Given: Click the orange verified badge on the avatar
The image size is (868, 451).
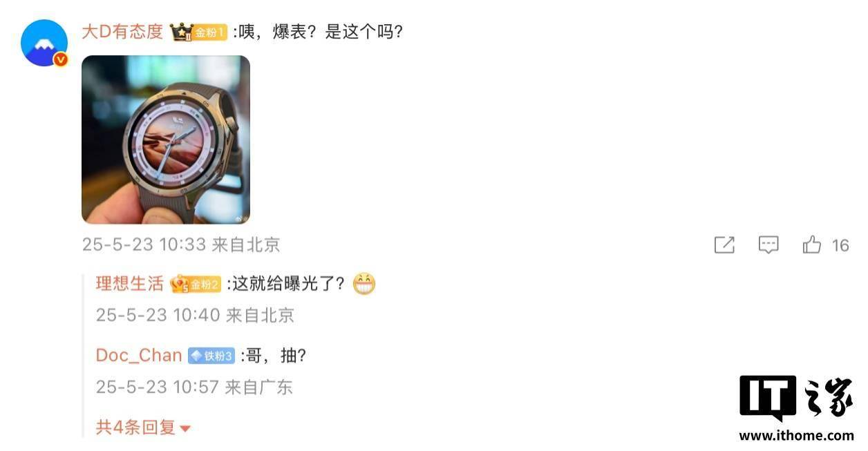Looking at the screenshot, I should click(61, 59).
